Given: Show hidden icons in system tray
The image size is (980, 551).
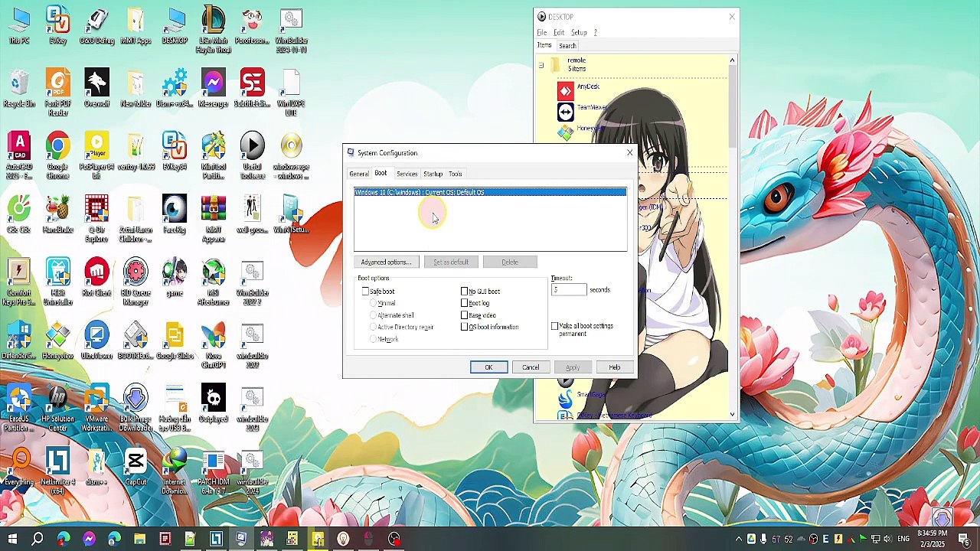Looking at the screenshot, I should (738, 540).
